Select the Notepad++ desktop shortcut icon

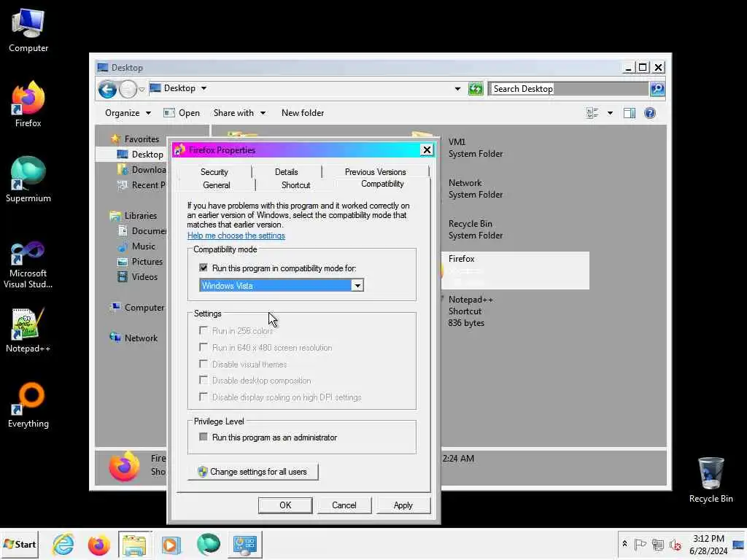pos(28,330)
